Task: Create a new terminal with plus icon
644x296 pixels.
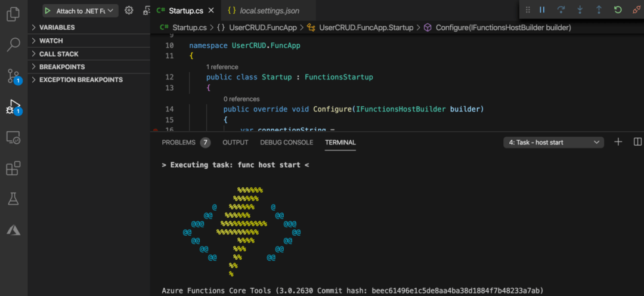Action: (618, 142)
